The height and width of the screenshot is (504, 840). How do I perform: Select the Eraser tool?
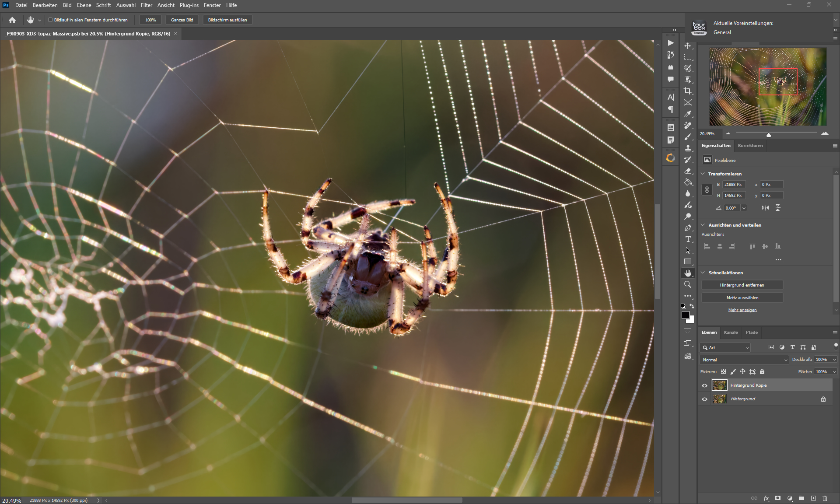(688, 171)
